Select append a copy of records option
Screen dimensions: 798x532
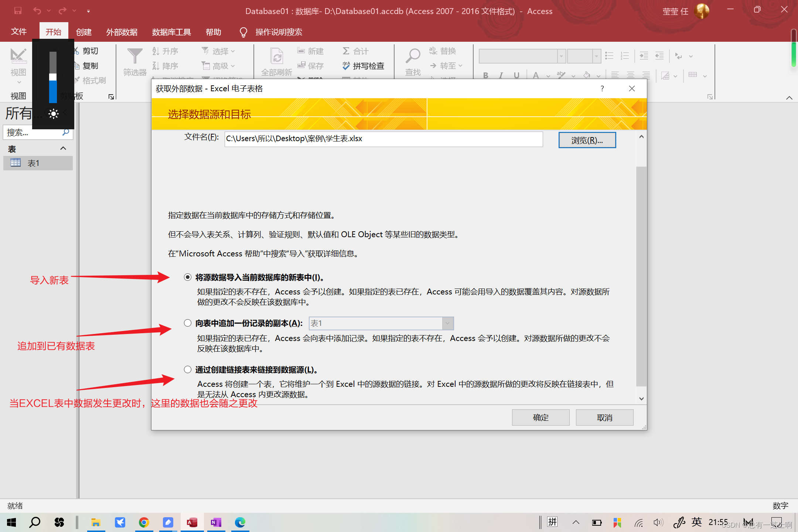pos(188,323)
